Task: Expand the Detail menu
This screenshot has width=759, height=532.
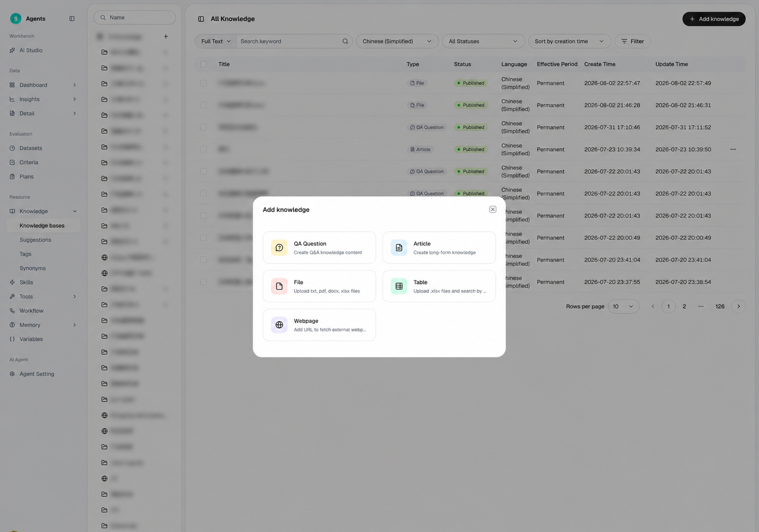Action: tap(43, 113)
